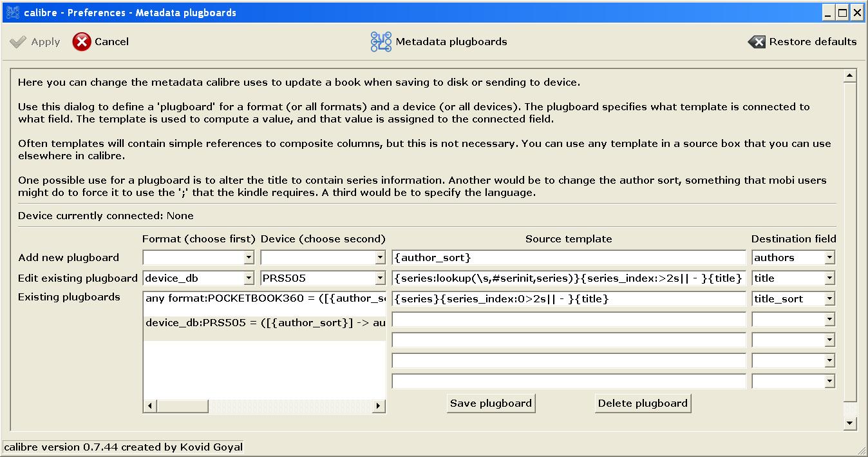This screenshot has height=457, width=868.
Task: Click the plugboard list's scroll right arrow
Action: click(x=379, y=406)
